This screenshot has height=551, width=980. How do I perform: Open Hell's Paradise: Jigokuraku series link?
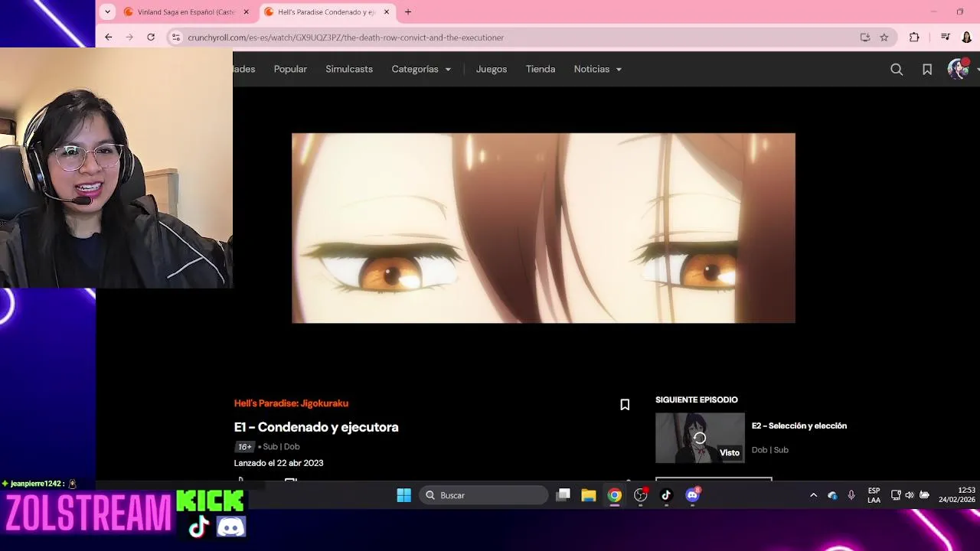coord(291,403)
